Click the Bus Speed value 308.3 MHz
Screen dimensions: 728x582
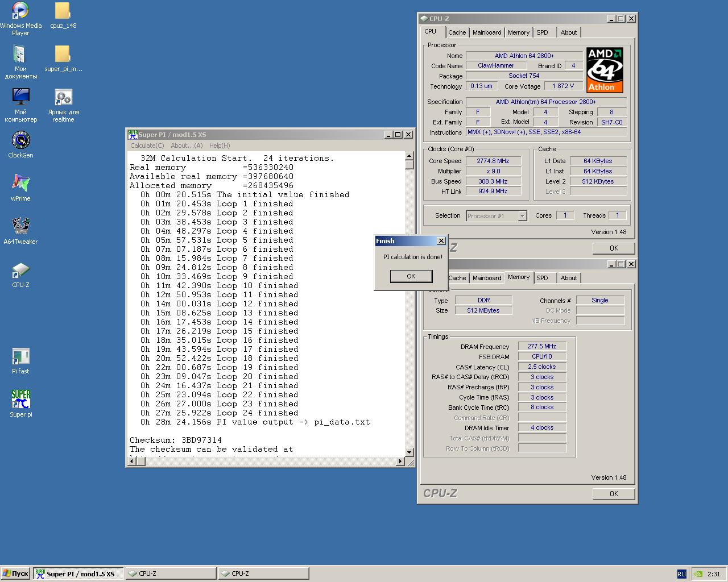click(x=493, y=181)
